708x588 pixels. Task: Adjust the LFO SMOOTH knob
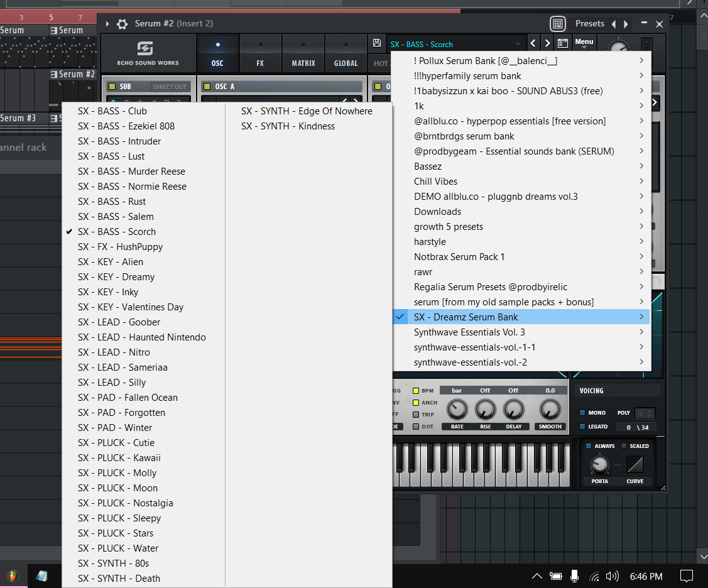click(550, 410)
